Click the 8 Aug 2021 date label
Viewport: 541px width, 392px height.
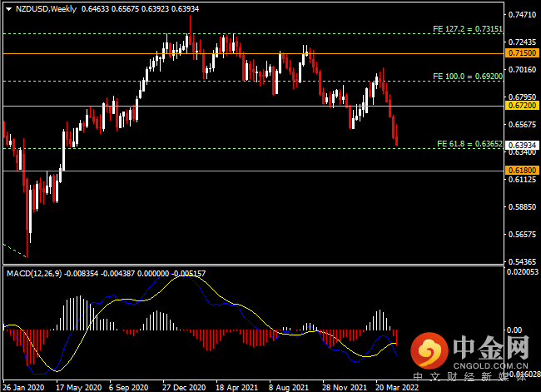[288, 387]
